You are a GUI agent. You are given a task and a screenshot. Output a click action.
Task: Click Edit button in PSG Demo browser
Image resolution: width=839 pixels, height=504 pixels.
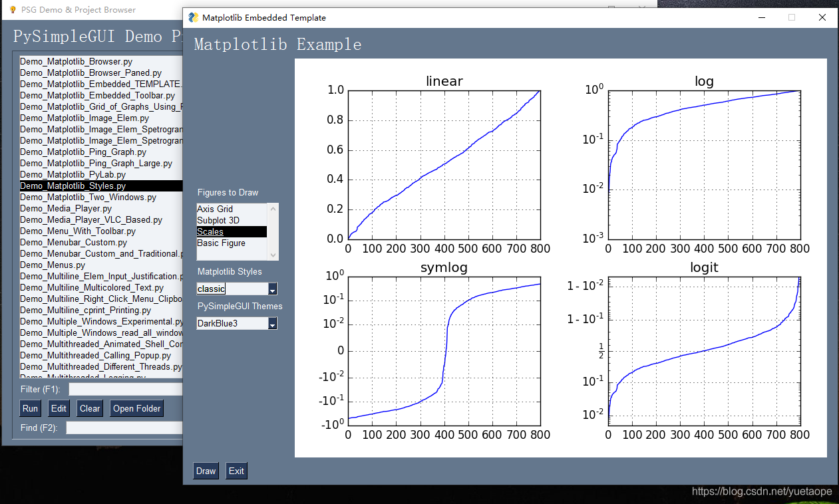pos(59,408)
